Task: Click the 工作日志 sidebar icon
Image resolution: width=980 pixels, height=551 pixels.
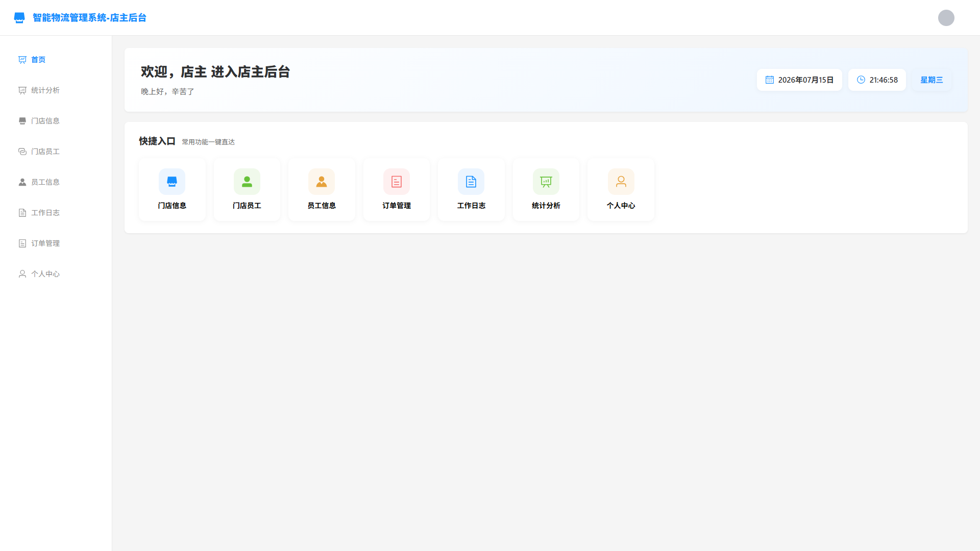Action: tap(22, 213)
